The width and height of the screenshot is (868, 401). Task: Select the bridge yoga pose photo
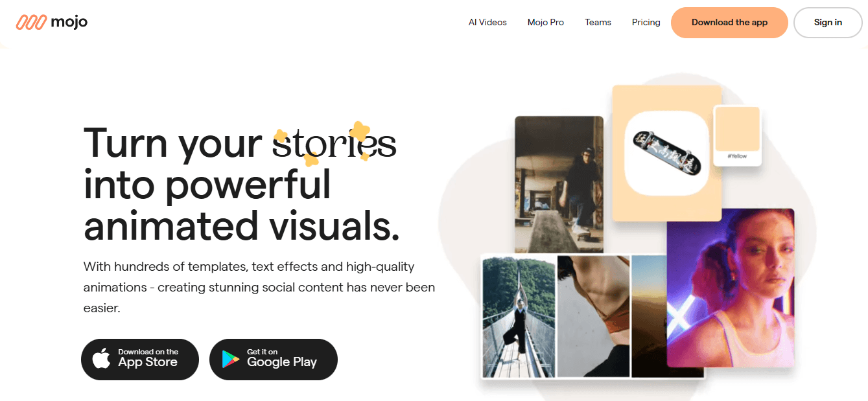(518, 316)
